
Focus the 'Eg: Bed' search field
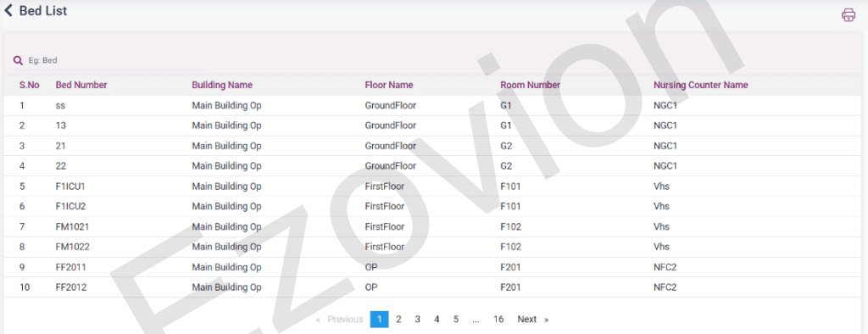point(111,60)
